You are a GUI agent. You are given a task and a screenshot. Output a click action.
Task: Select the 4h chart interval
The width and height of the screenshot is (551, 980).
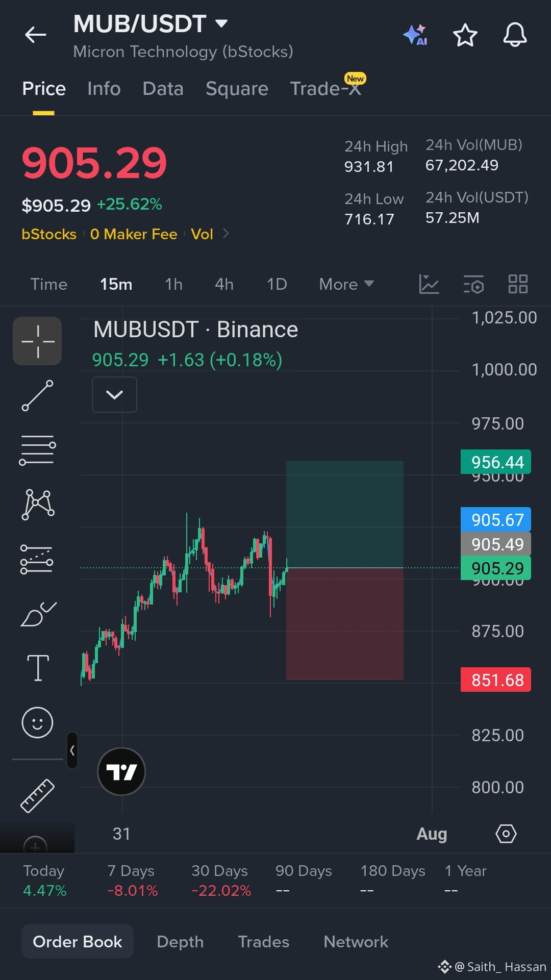point(224,284)
